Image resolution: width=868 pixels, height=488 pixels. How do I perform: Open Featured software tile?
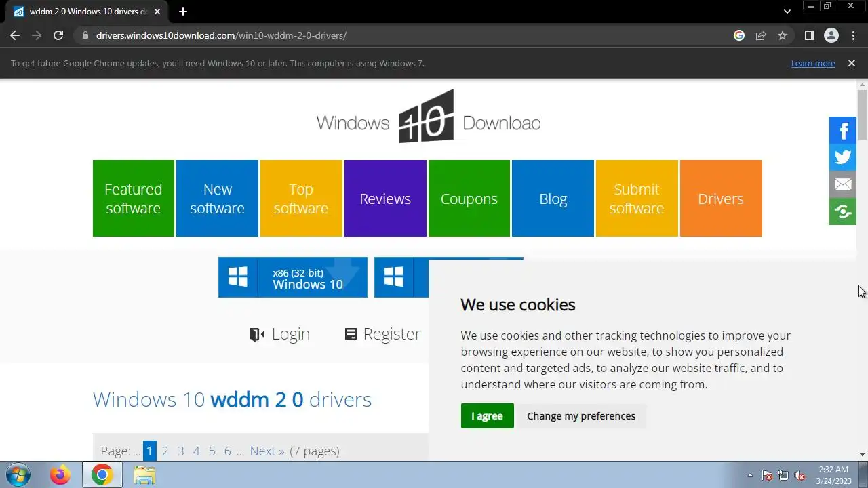[x=134, y=199]
